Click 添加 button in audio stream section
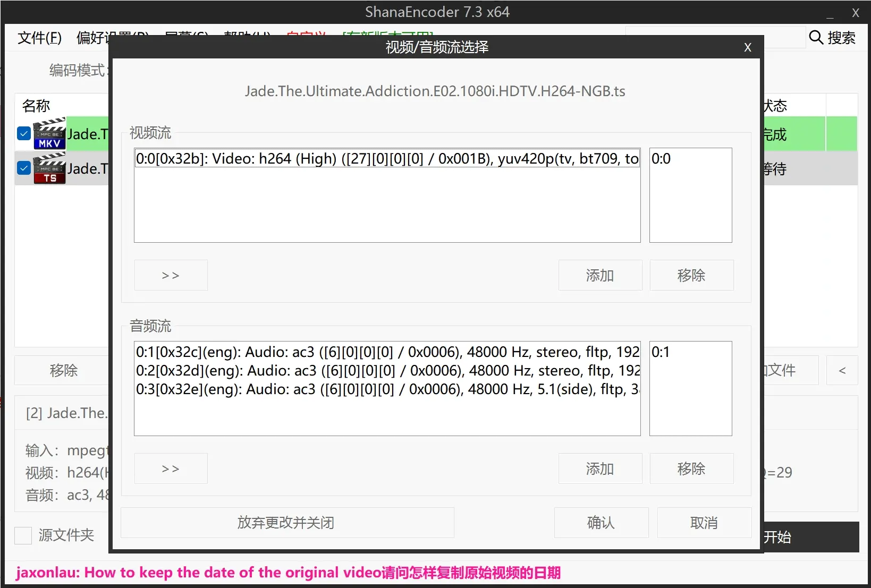 coord(600,468)
